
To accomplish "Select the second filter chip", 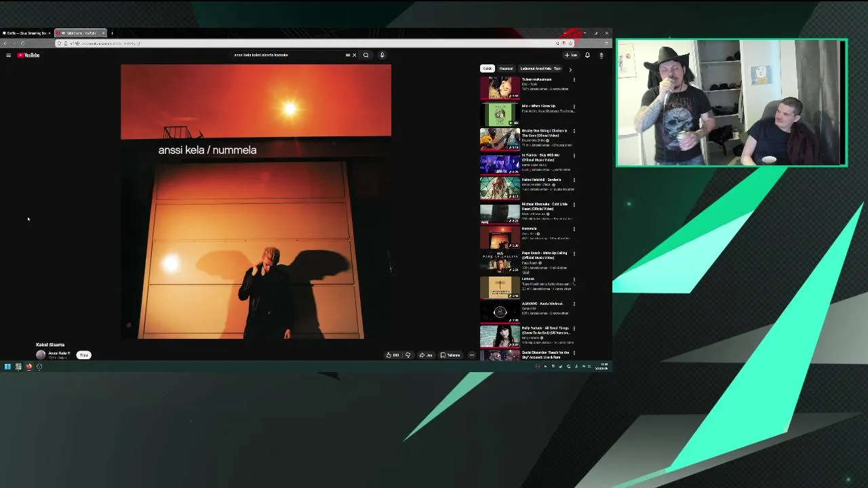I will (x=506, y=68).
